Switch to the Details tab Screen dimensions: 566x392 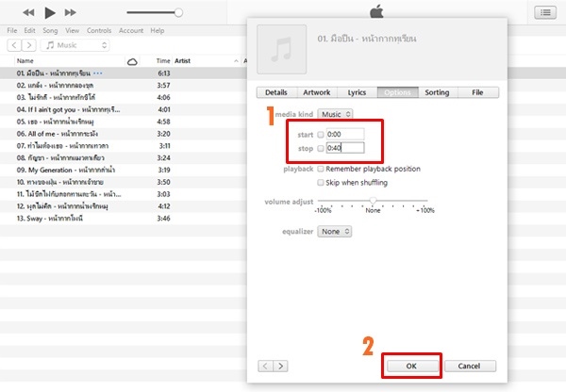(276, 92)
